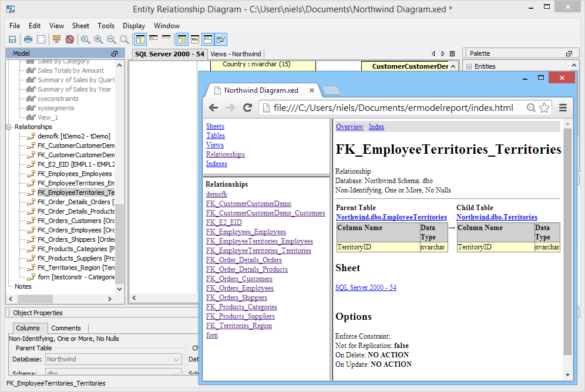Collapse the Relationships tree node

[x=9, y=127]
